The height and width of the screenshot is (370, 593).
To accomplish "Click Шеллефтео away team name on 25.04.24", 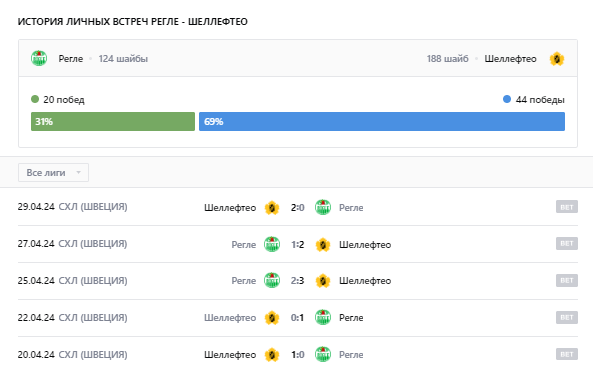I will point(365,281).
